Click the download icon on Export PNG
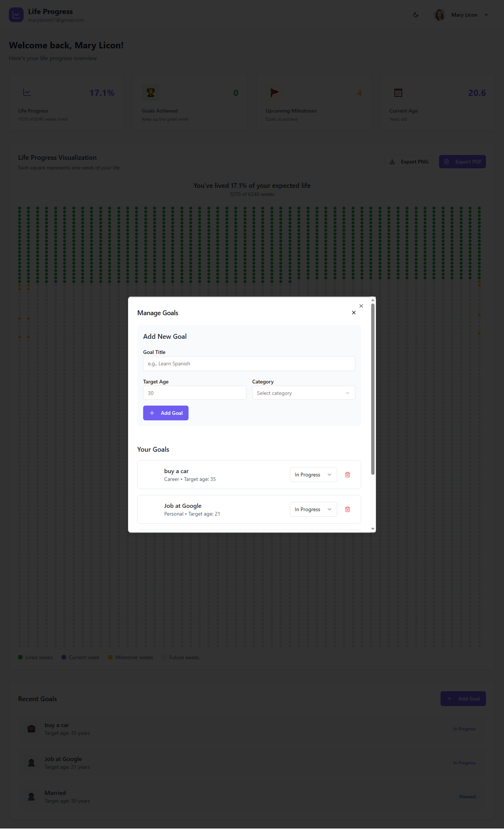The image size is (504, 830). (x=392, y=162)
